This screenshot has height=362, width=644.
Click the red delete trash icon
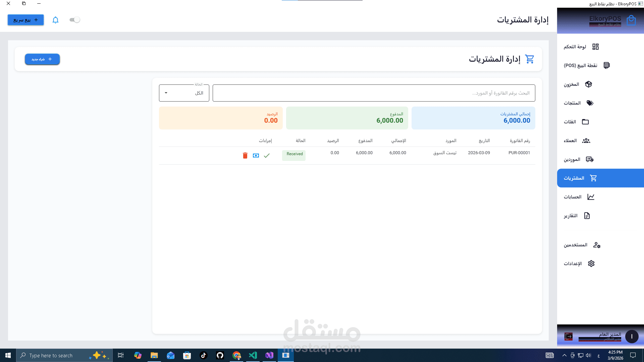pos(245,156)
